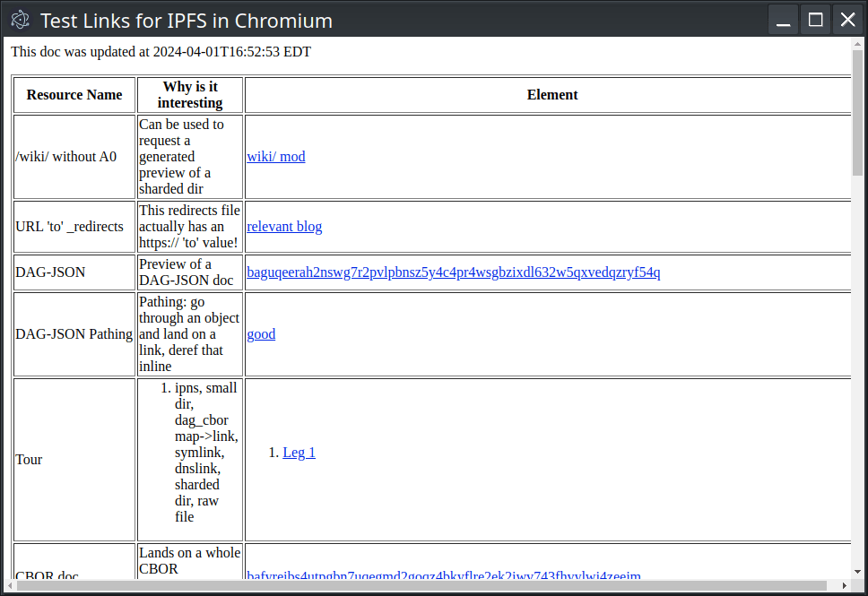
Task: Maximize the Test Links window
Action: 815,19
